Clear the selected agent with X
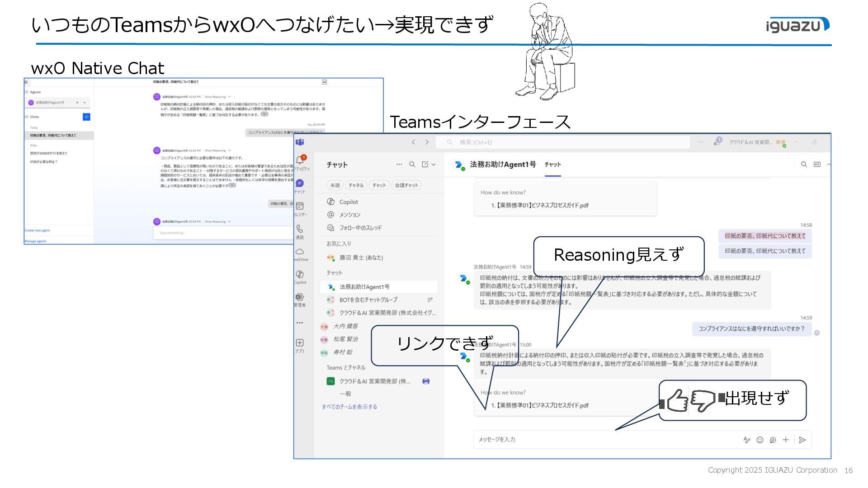 click(77, 103)
